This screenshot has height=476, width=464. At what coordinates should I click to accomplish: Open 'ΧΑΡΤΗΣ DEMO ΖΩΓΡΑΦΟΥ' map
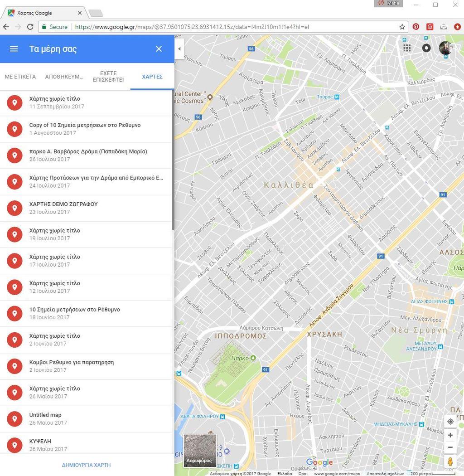click(86, 208)
